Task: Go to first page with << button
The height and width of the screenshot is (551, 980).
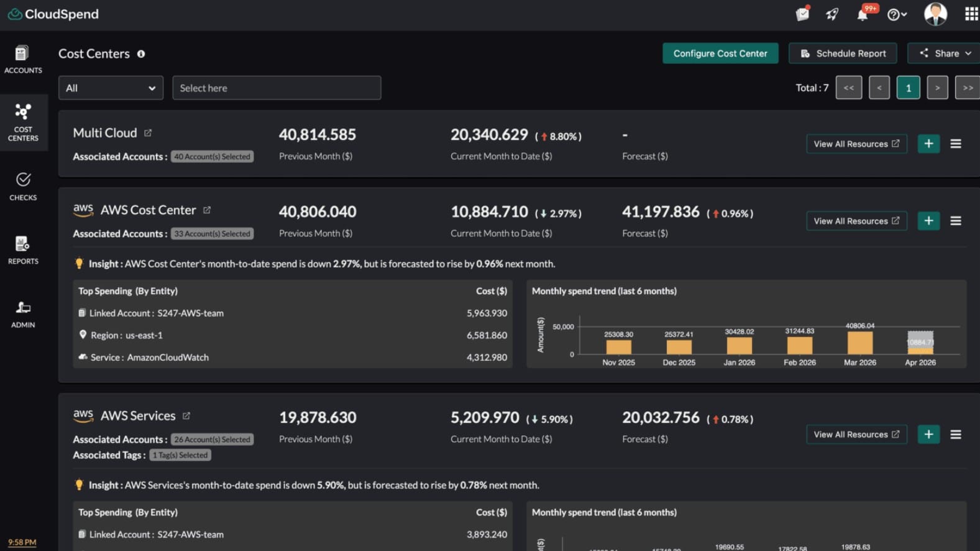Action: click(849, 88)
